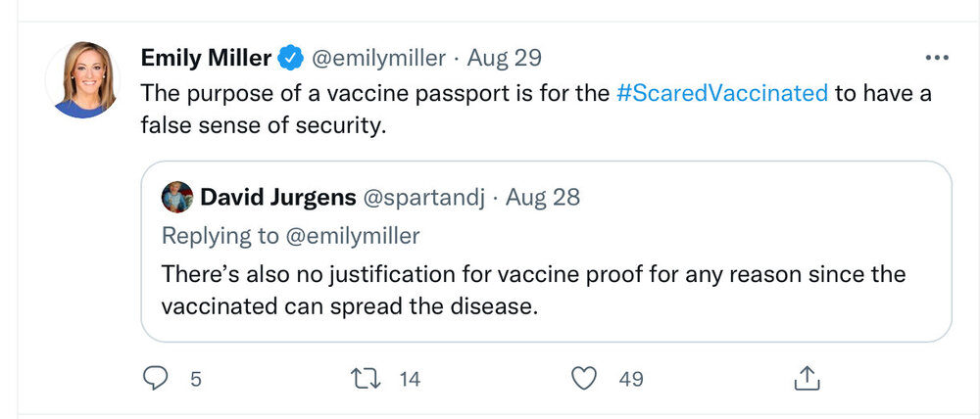Click the reply count 5
Viewport: 980px width, 419px height.
196,379
